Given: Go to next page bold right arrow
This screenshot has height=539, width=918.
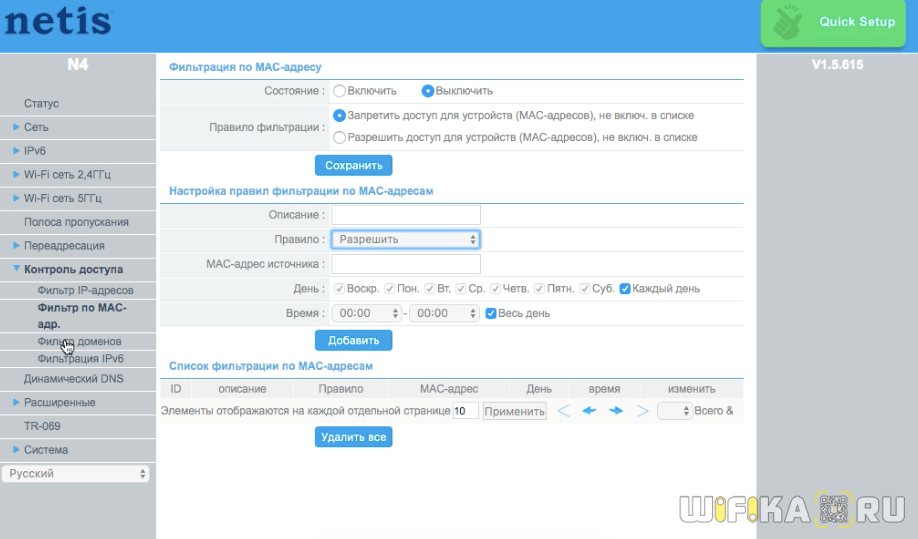Looking at the screenshot, I should [616, 411].
